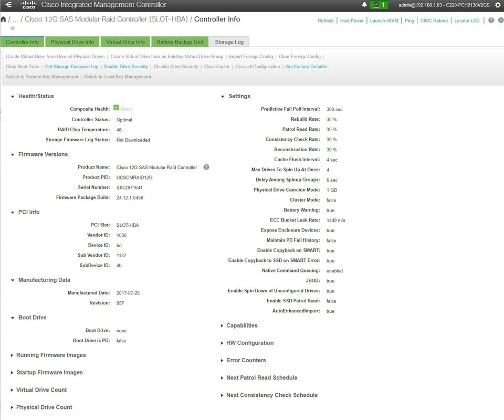The image size is (504, 420).
Task: Click admin@192.168.1.83 user label
Action: pos(444,5)
